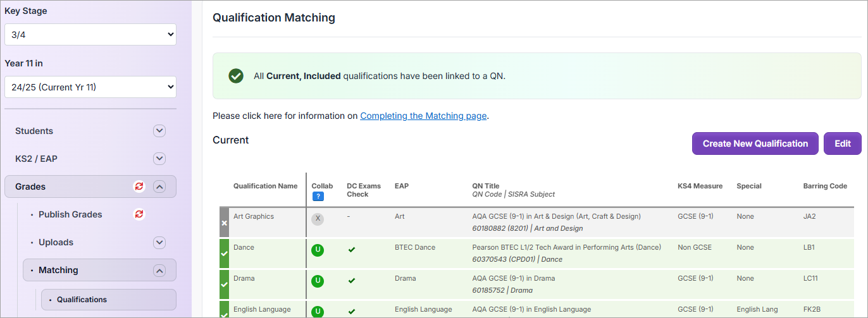The image size is (868, 318).
Task: Toggle the excluded X marker on Art Graphics row
Action: pyautogui.click(x=224, y=223)
